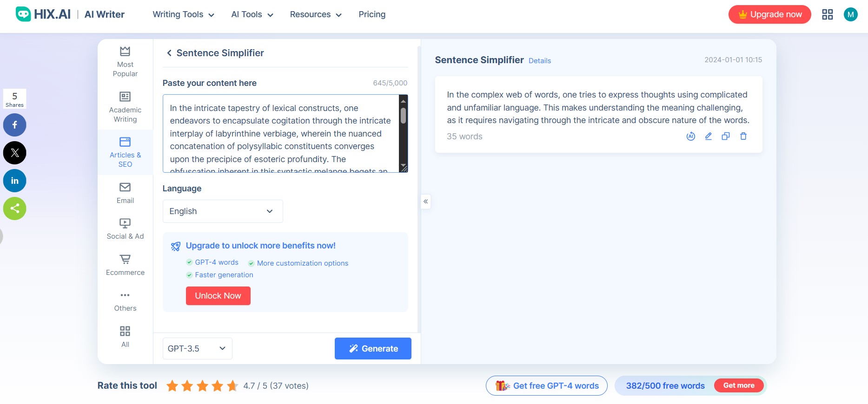Open the Pricing menu item
Viewport: 868px width, 404px height.
[371, 14]
